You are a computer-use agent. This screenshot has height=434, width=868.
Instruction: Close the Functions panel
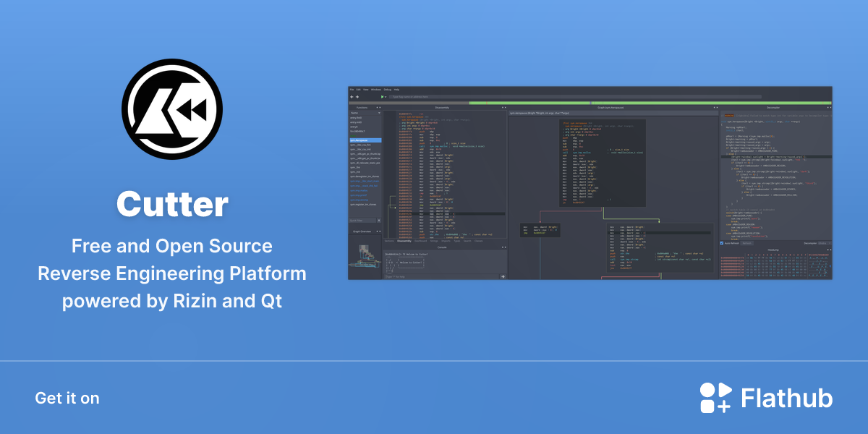[379, 108]
